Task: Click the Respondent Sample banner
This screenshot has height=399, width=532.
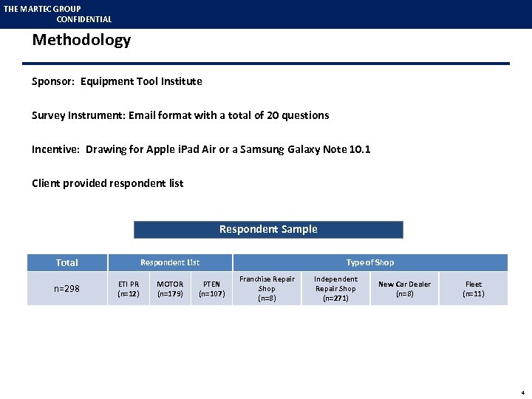Action: (268, 230)
